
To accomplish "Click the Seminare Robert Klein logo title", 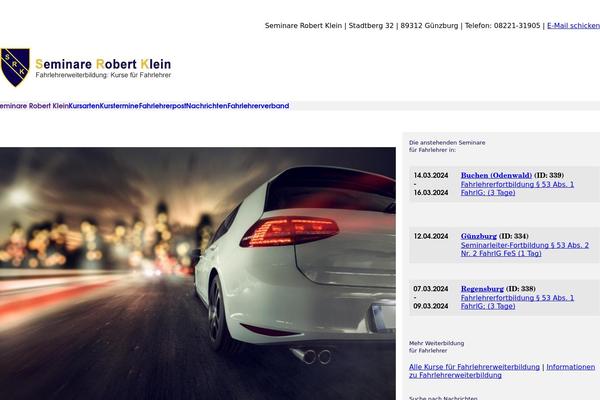I will pyautogui.click(x=103, y=64).
